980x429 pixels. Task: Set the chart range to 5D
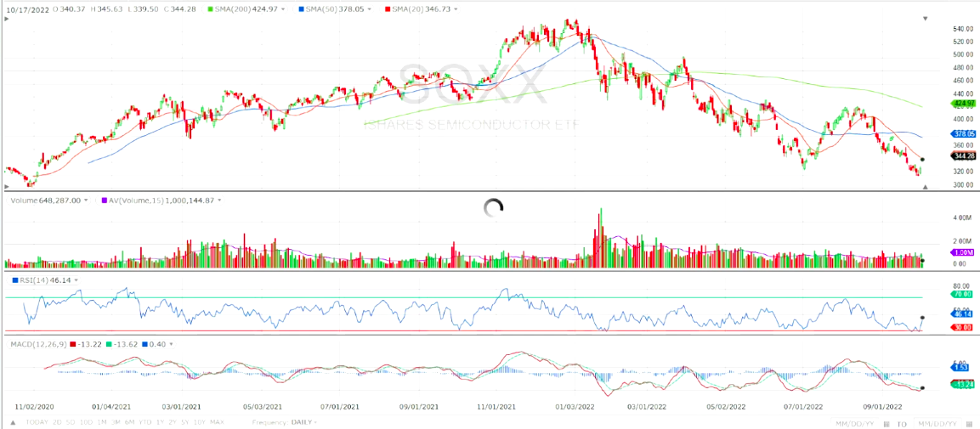coord(71,423)
